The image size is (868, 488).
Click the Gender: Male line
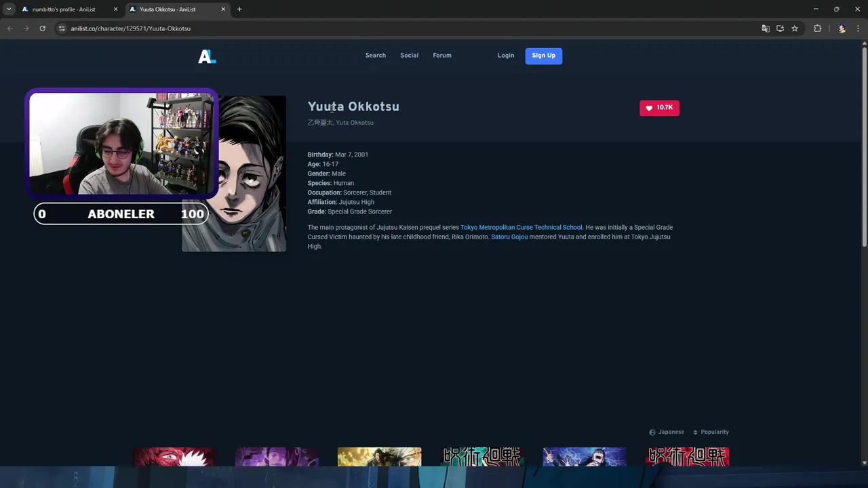(x=327, y=174)
